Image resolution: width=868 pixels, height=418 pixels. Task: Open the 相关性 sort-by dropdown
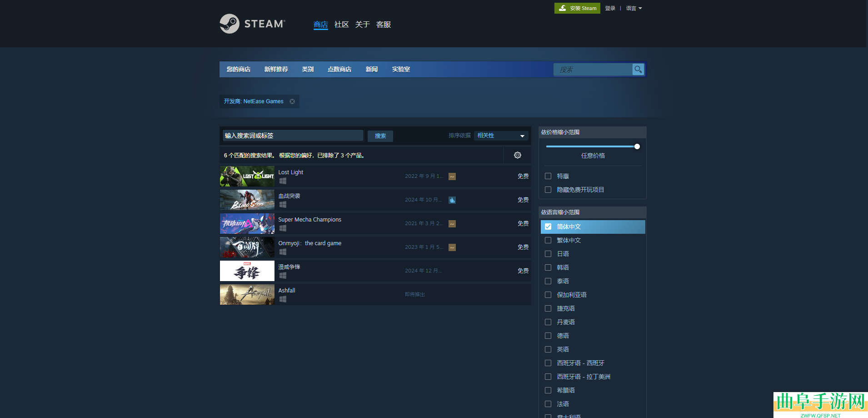[501, 136]
